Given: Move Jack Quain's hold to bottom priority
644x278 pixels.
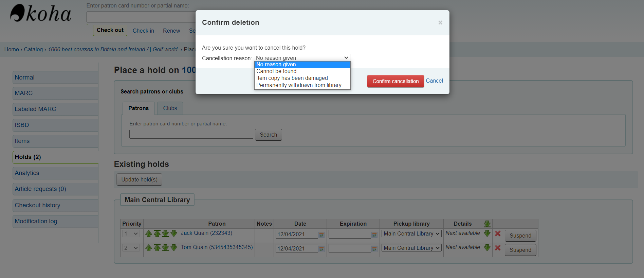Looking at the screenshot, I should (165, 233).
